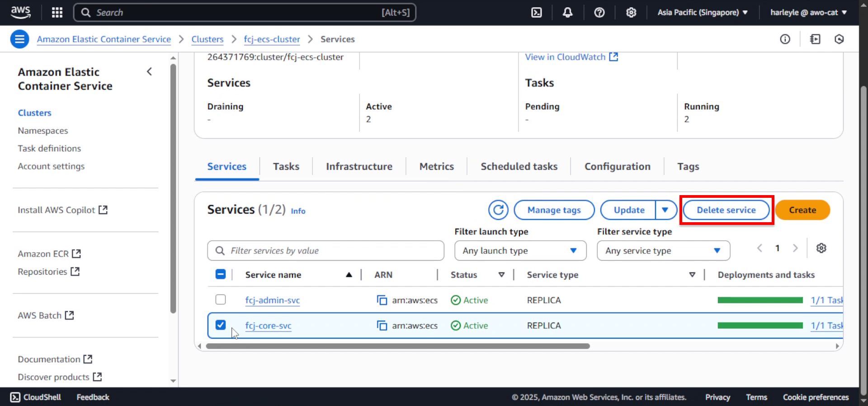Refresh the services list
The height and width of the screenshot is (406, 868).
498,210
